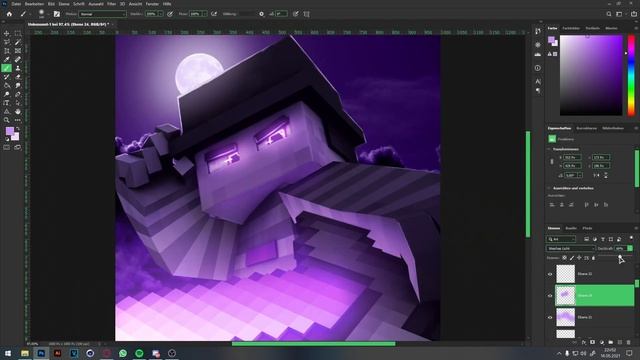The image size is (640, 360).
Task: Switch to the Pfade tab
Action: point(587,228)
